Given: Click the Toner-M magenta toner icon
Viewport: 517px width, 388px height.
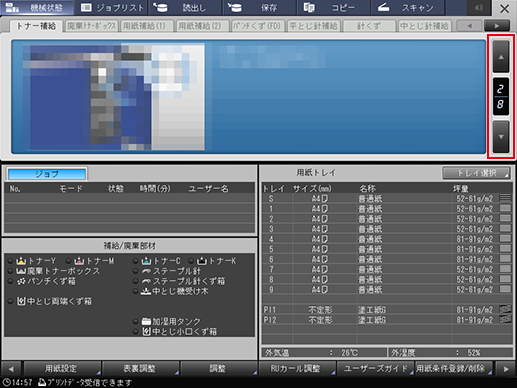Looking at the screenshot, I should click(79, 261).
